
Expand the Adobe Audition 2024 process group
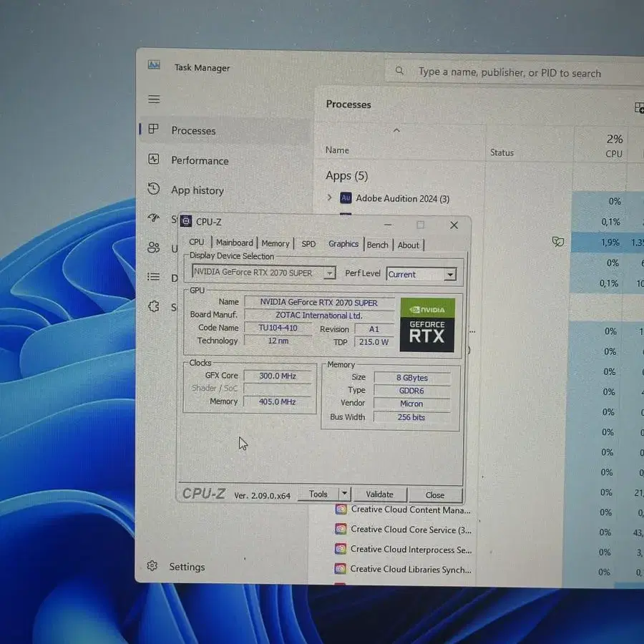[x=329, y=197]
